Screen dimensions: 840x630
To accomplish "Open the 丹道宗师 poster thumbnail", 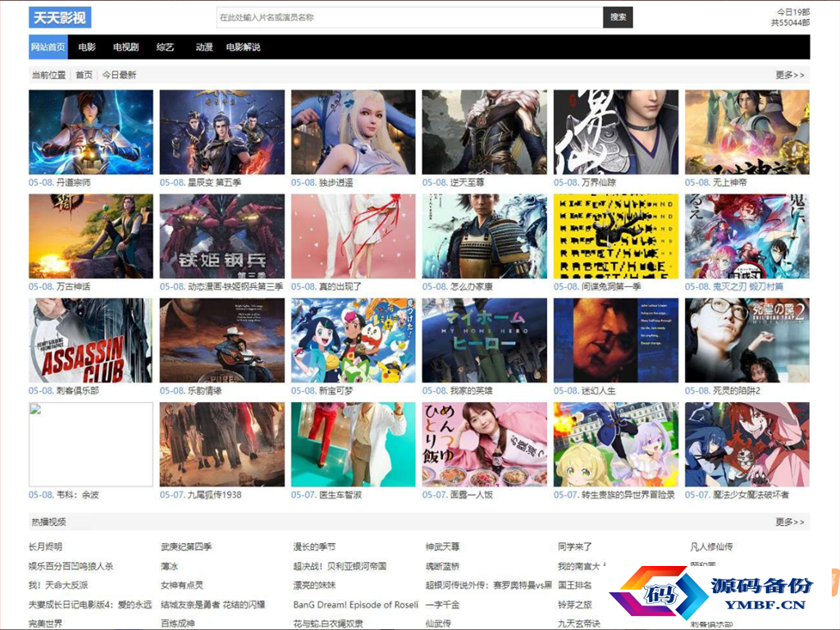I will click(91, 132).
